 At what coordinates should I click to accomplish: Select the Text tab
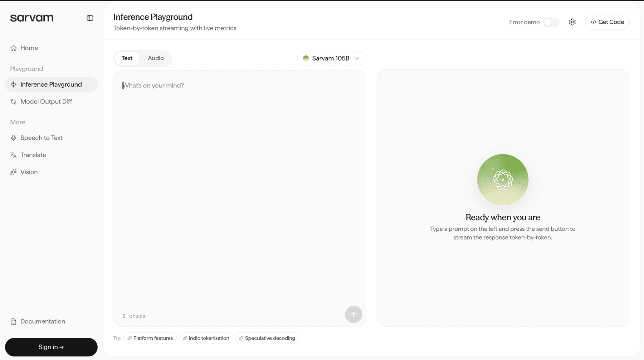[x=127, y=58]
